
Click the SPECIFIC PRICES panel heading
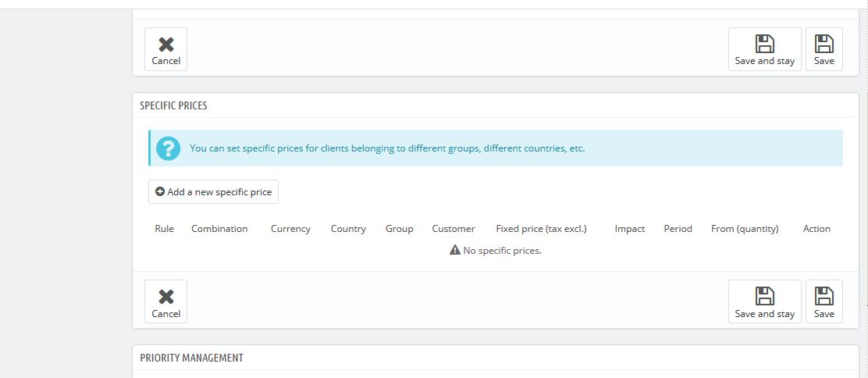173,105
